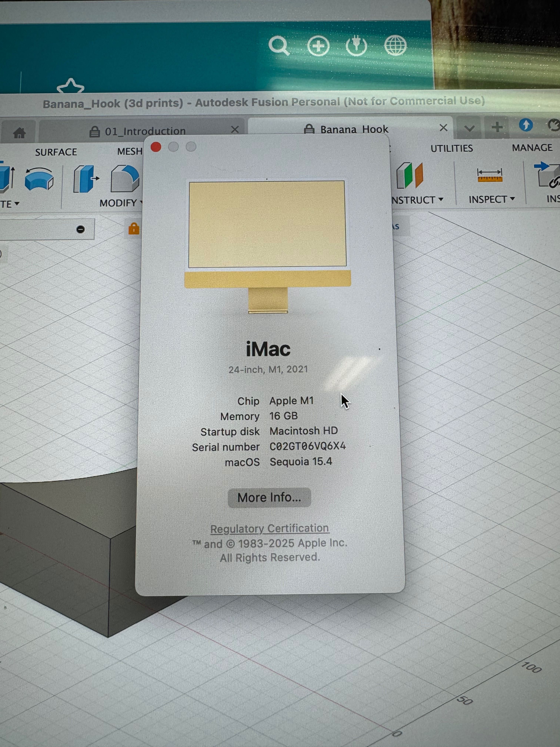Viewport: 560px width, 747px height.
Task: Select the Offset Plane construct icon
Action: click(x=409, y=175)
